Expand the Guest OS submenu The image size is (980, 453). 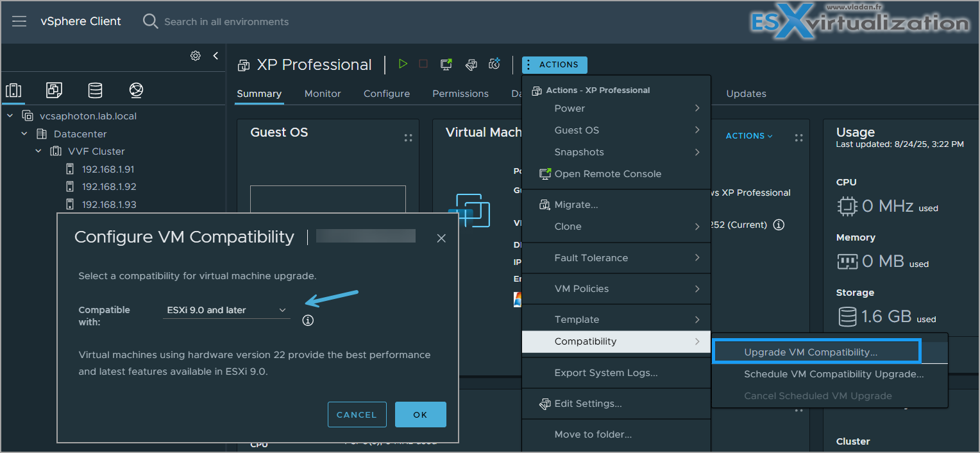616,130
